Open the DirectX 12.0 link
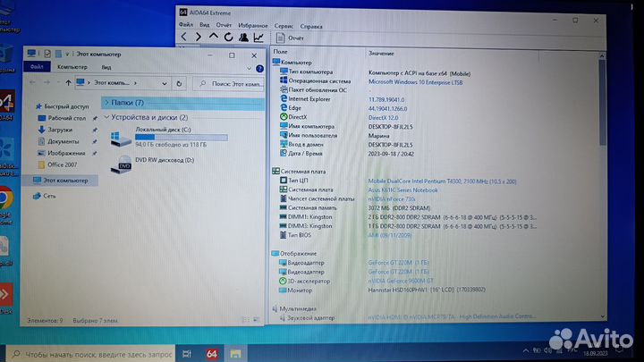Screen dimensions: 644x362 point(383,118)
